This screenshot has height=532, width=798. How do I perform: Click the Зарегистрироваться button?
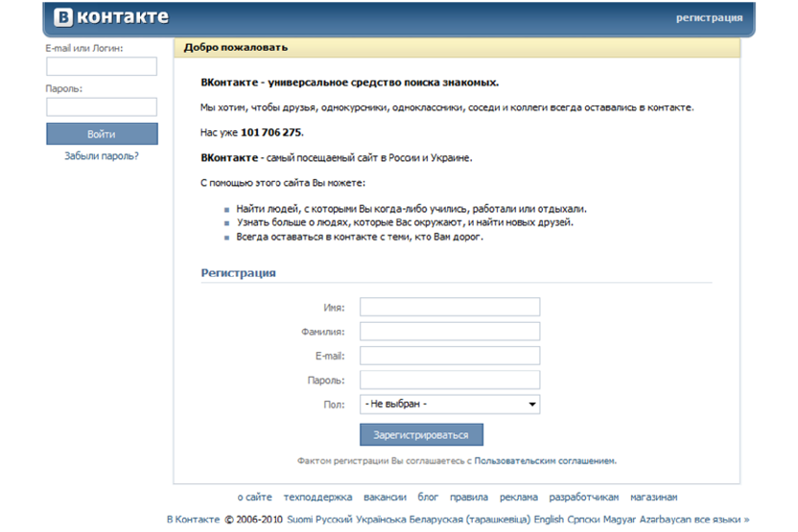[x=421, y=435]
